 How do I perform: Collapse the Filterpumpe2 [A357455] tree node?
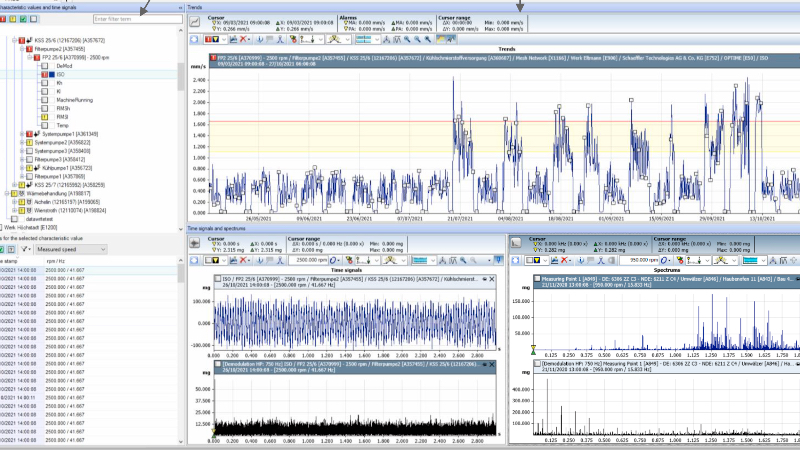pos(21,47)
